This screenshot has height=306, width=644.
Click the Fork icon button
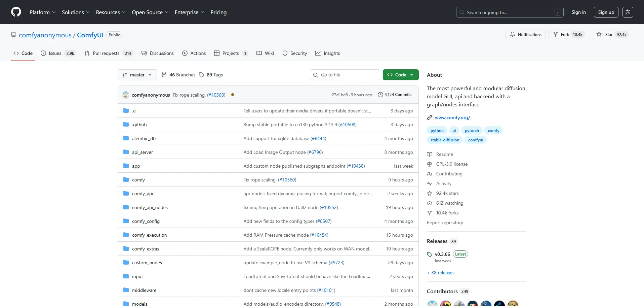coord(556,34)
